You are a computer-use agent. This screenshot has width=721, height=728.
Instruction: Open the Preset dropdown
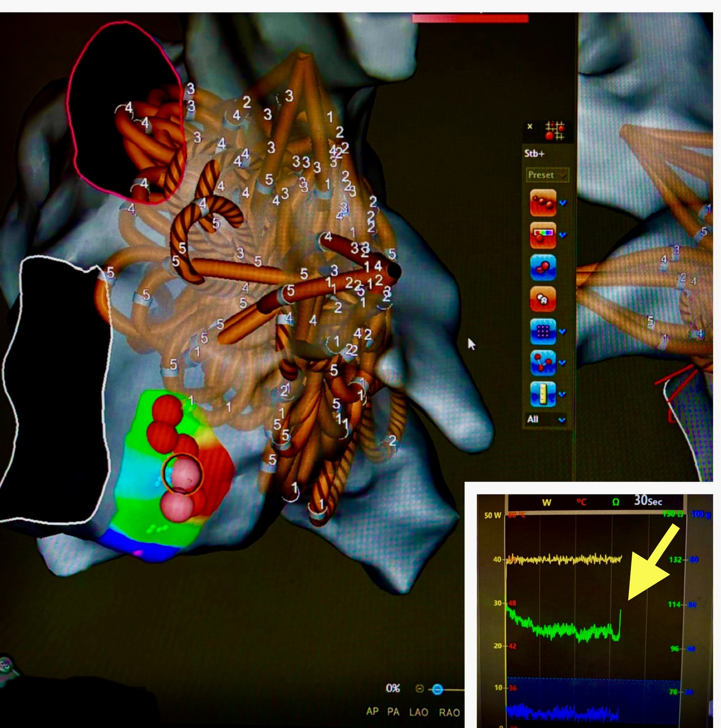pos(547,175)
